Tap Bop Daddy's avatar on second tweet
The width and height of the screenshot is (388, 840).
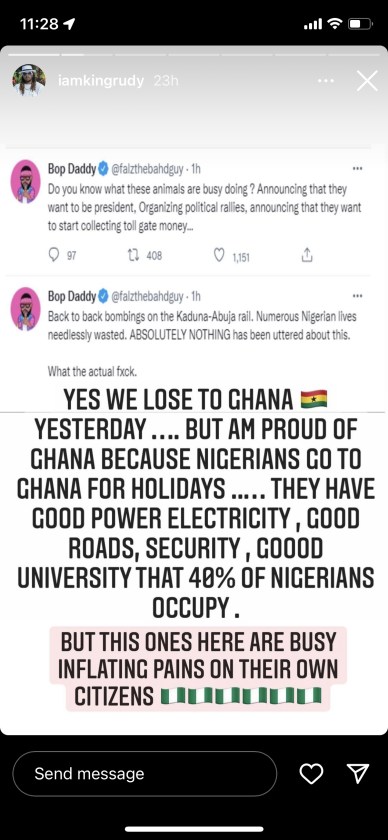point(26,309)
